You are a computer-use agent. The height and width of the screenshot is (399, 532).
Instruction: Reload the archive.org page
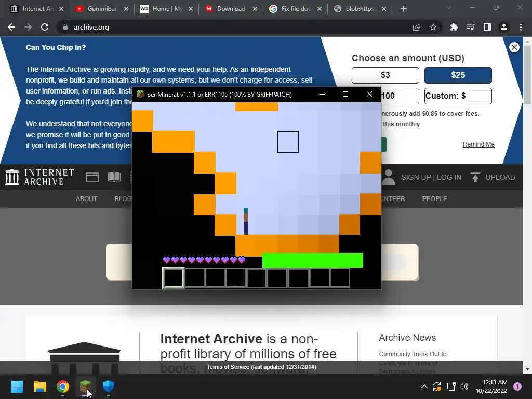[x=45, y=28]
